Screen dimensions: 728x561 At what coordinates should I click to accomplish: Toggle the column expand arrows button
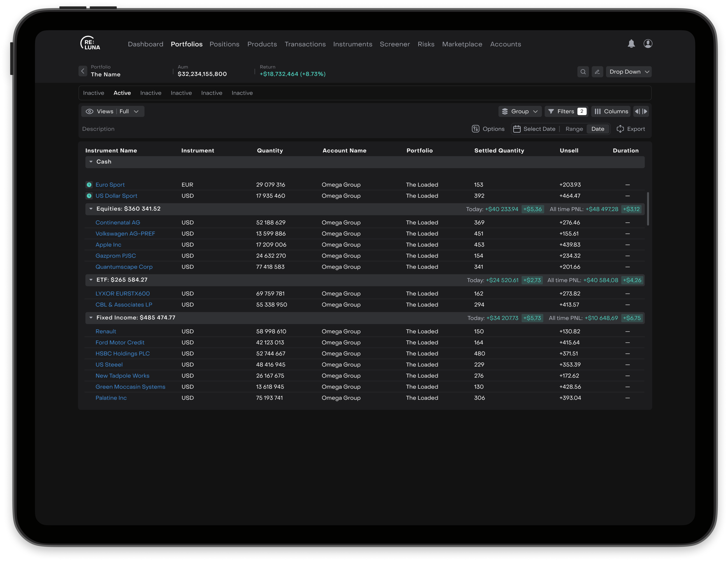pyautogui.click(x=641, y=111)
